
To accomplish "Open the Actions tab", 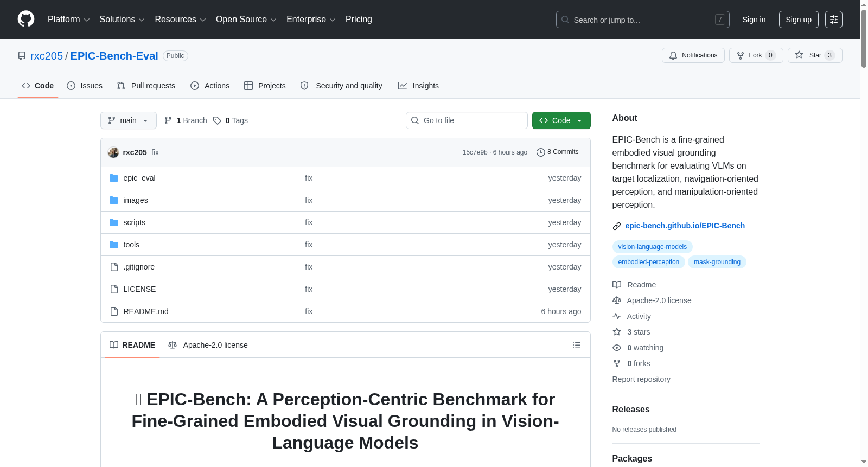I will click(x=210, y=86).
